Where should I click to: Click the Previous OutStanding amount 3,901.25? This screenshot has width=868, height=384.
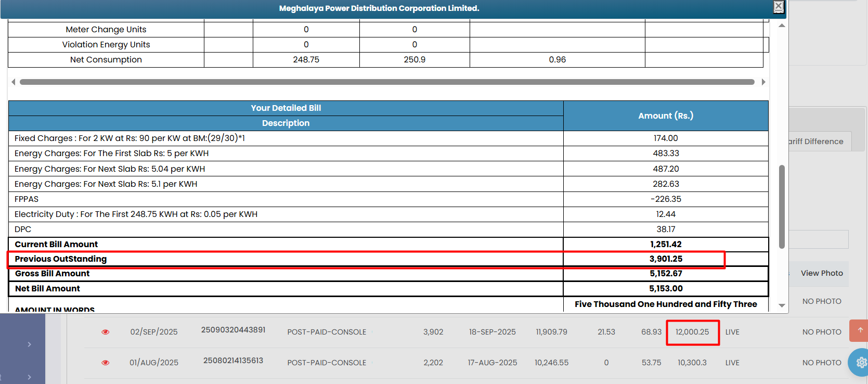(666, 259)
